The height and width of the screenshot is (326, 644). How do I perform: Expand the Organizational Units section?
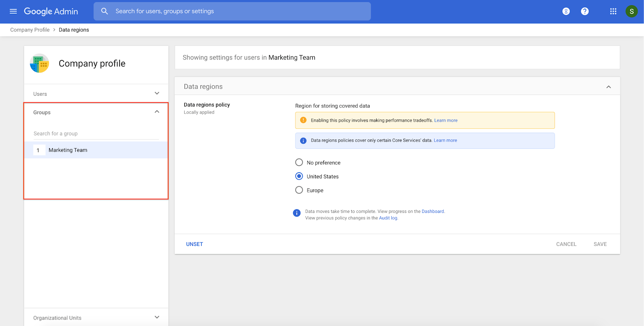[157, 318]
